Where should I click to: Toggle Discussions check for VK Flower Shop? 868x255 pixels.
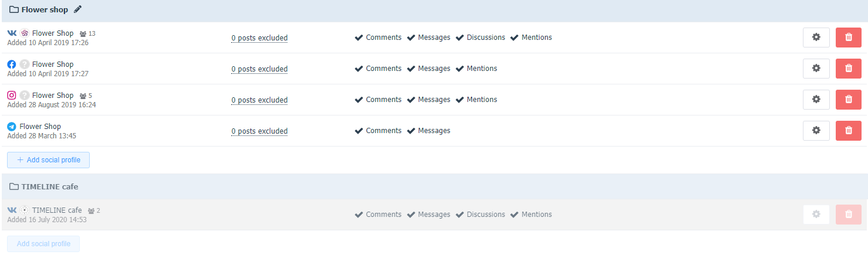480,38
